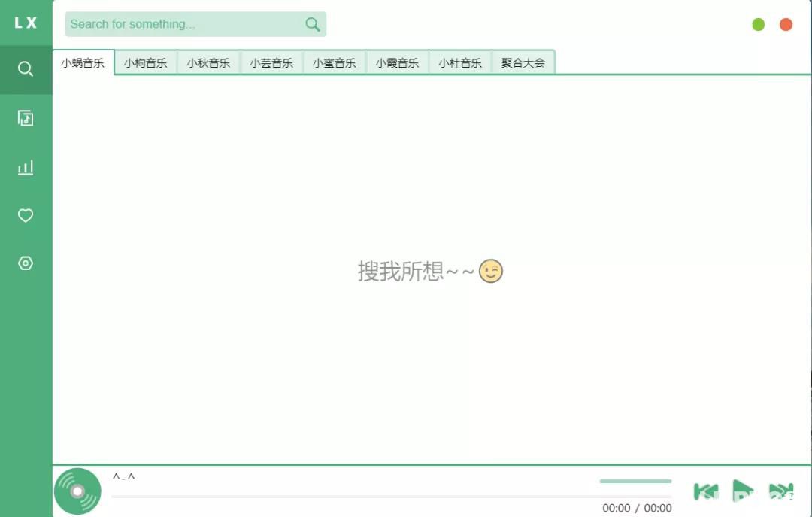The width and height of the screenshot is (812, 517).
Task: Click the 00:00 / 00:00 time display
Action: coord(637,508)
